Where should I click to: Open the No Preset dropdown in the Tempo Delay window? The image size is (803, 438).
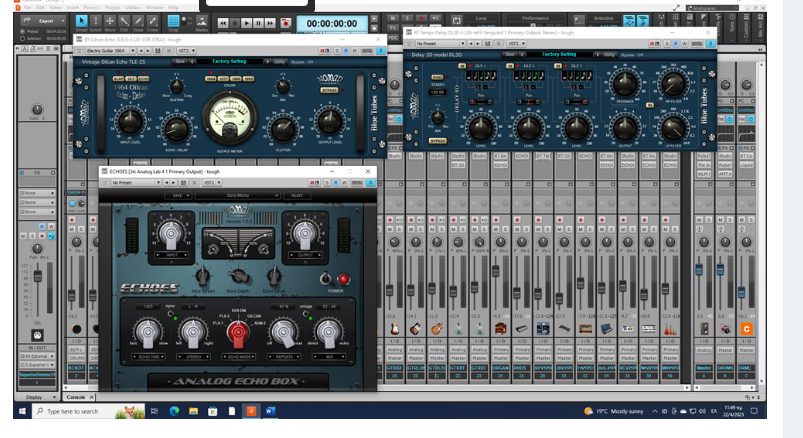point(440,44)
